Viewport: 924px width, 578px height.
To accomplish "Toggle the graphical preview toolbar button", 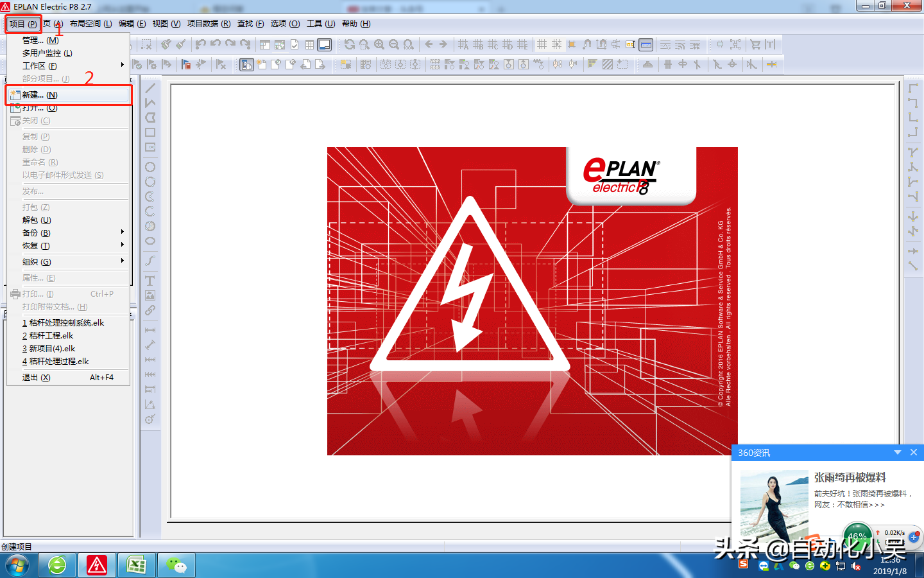I will click(x=325, y=44).
